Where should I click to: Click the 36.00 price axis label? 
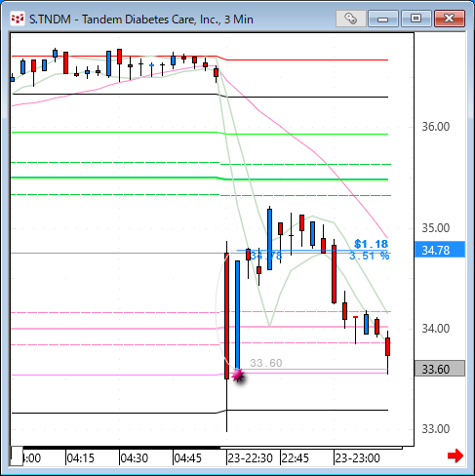(x=436, y=127)
